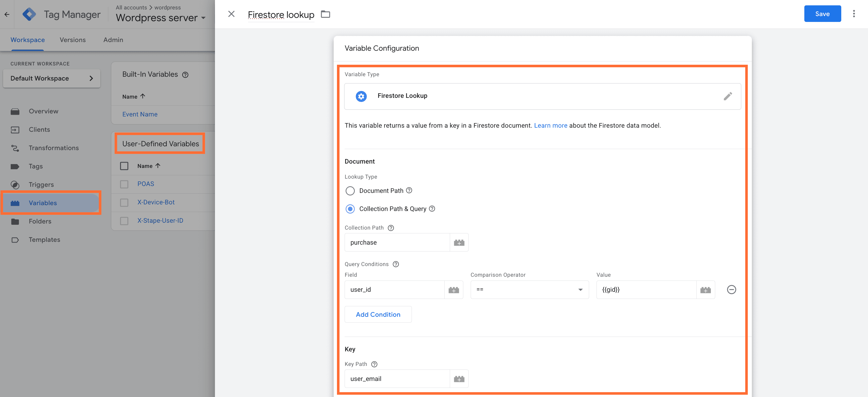The width and height of the screenshot is (868, 397).
Task: Open the help tooltip for Query Conditions
Action: click(x=396, y=264)
